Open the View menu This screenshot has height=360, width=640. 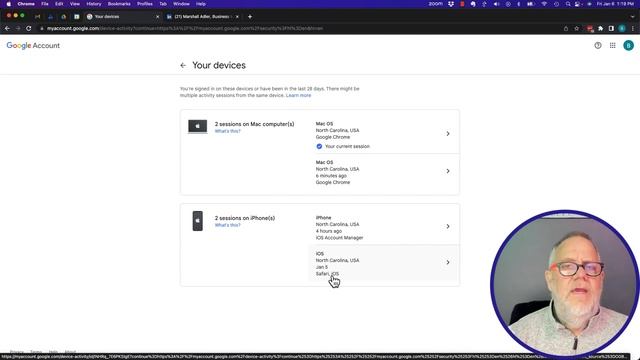[x=75, y=4]
